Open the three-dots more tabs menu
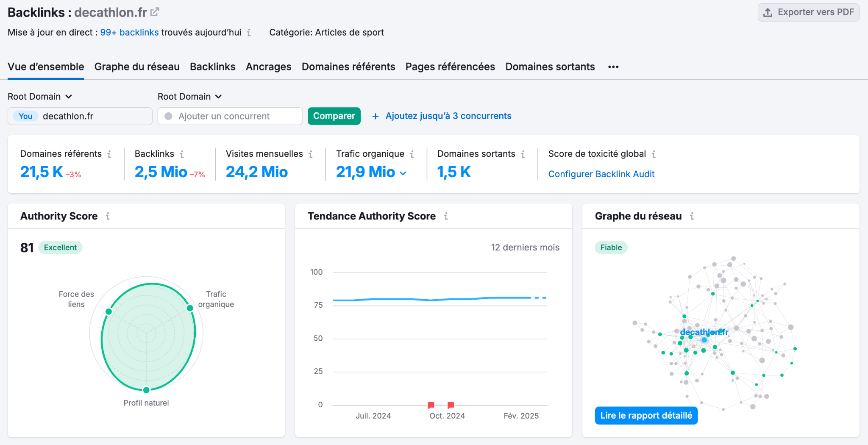 613,67
